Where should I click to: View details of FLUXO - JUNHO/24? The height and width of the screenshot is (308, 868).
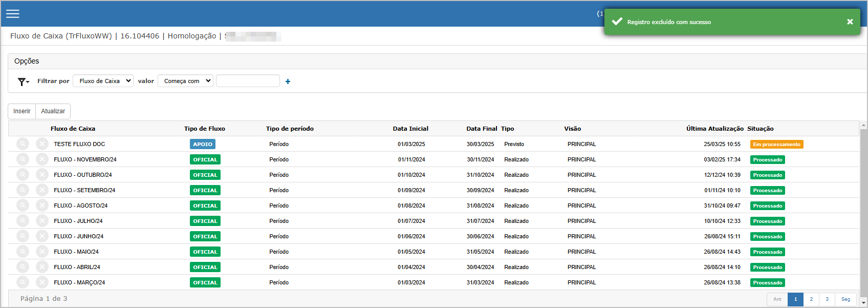(x=23, y=236)
